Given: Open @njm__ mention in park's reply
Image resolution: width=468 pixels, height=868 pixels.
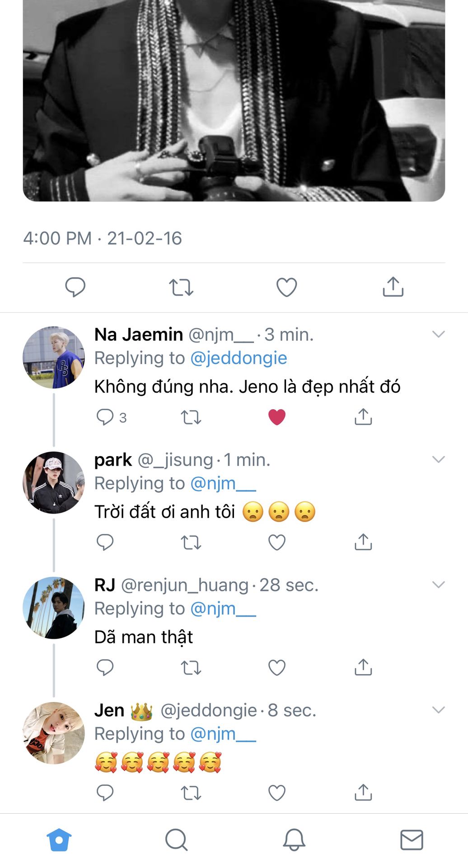Looking at the screenshot, I should [x=223, y=483].
